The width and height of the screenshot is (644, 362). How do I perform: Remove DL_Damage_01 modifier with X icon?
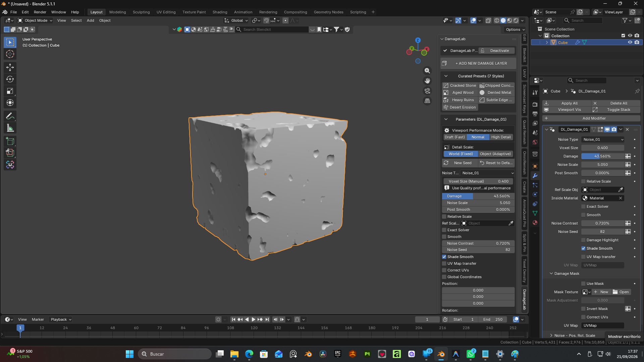pyautogui.click(x=627, y=129)
